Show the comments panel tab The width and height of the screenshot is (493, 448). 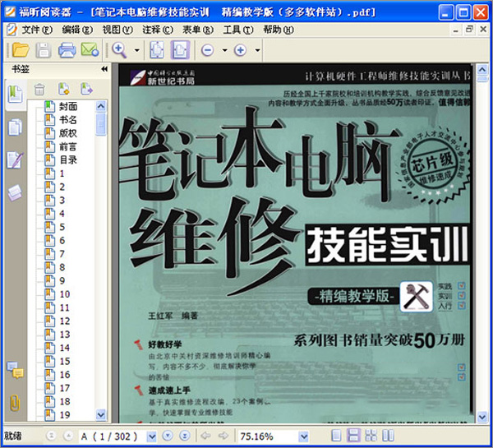pyautogui.click(x=15, y=370)
